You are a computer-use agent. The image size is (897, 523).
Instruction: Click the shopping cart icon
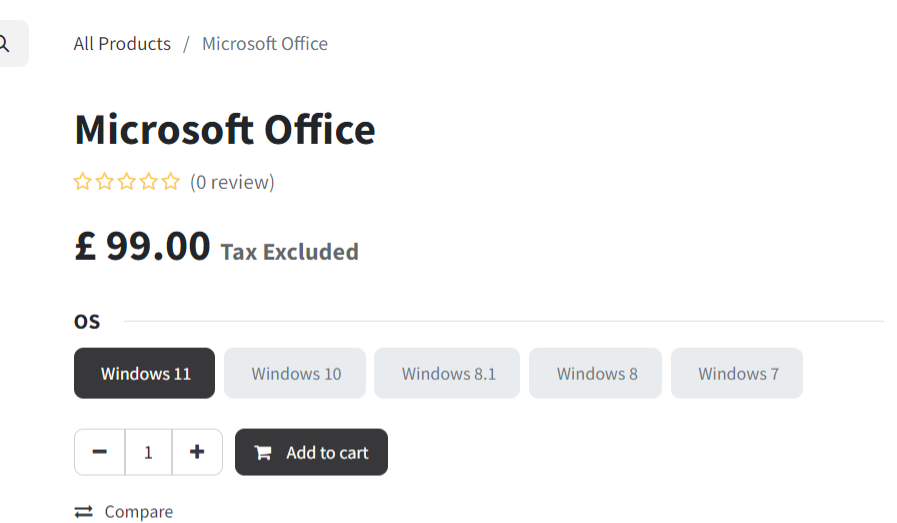pyautogui.click(x=263, y=453)
